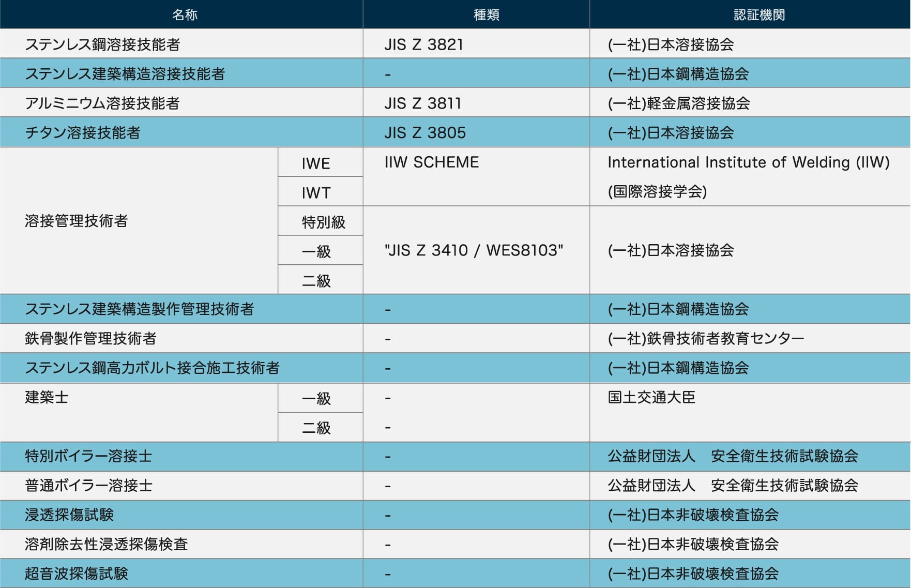Select the JIS Z 3805 cell

pos(476,132)
